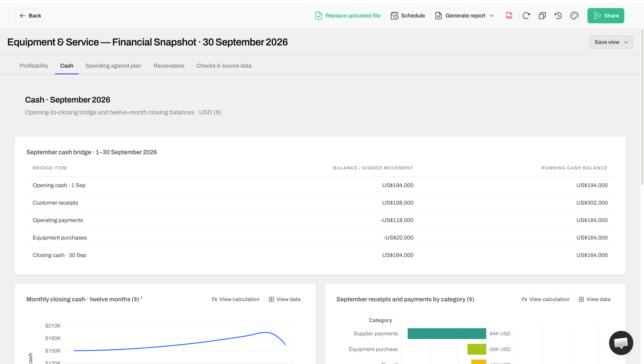Expand the Generate report dropdown arrow
This screenshot has width=644, height=364.
[x=491, y=15]
